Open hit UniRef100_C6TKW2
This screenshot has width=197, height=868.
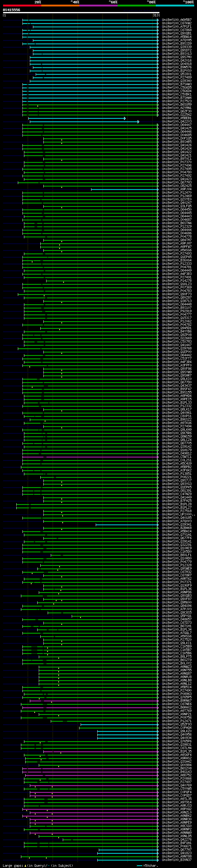[x=176, y=23]
